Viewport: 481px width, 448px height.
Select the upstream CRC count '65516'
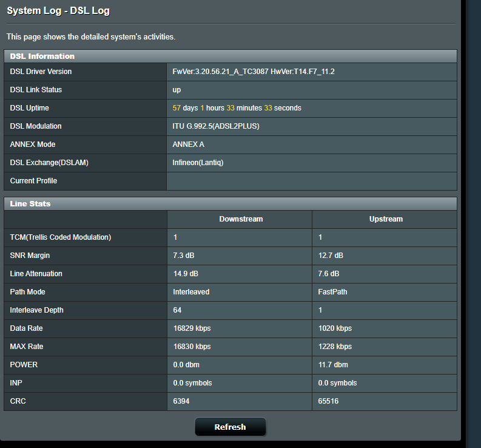(x=328, y=401)
